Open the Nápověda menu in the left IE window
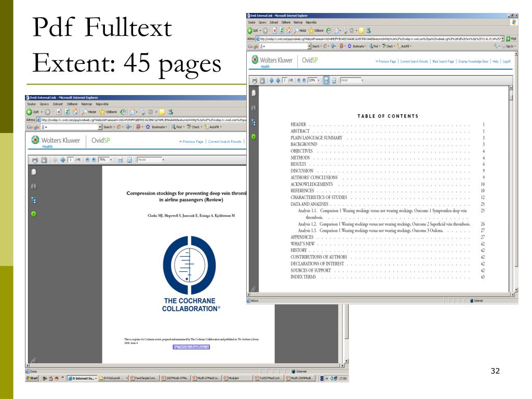This screenshot has width=532, height=399. click(x=102, y=104)
